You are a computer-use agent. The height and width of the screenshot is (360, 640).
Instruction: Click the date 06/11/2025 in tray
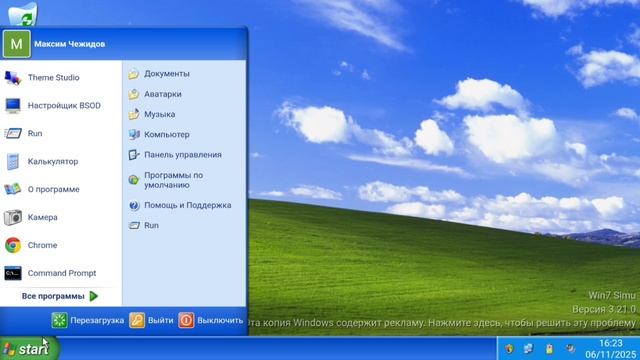click(x=611, y=354)
